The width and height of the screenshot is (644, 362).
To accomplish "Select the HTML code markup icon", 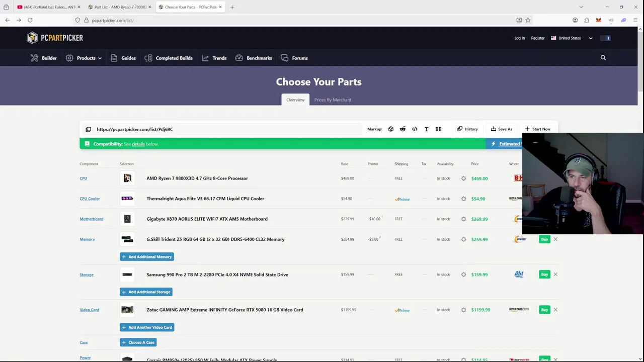I will [x=415, y=129].
